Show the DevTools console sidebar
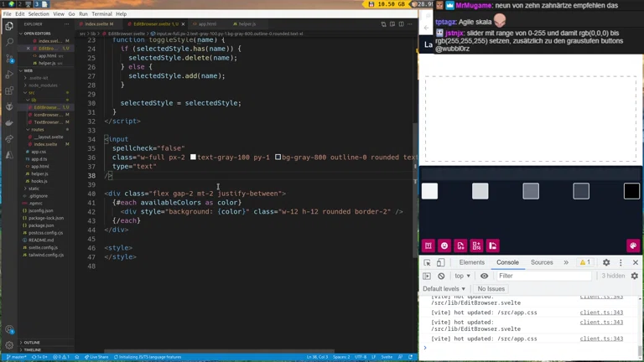The image size is (644, 362). tap(427, 276)
